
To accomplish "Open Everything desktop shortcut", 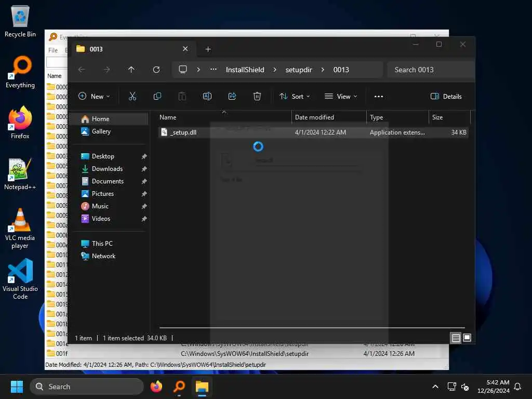I will coord(20,72).
